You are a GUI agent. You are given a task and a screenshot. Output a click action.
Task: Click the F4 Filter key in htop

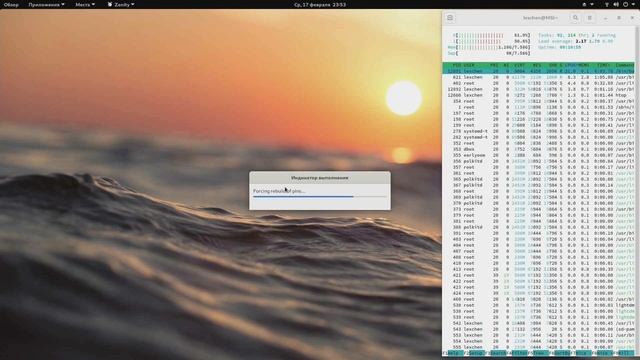518,353
